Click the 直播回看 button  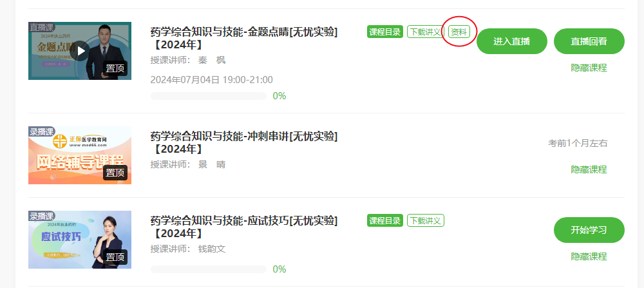pyautogui.click(x=589, y=41)
